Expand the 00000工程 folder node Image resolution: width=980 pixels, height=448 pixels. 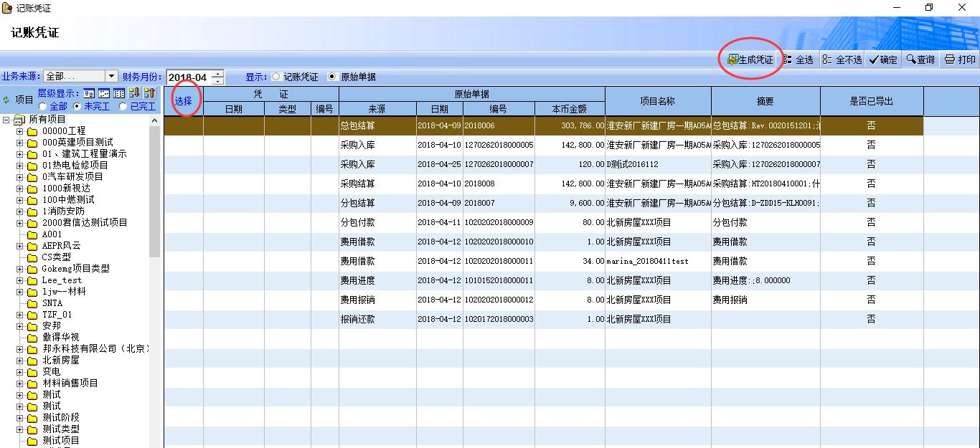click(20, 131)
